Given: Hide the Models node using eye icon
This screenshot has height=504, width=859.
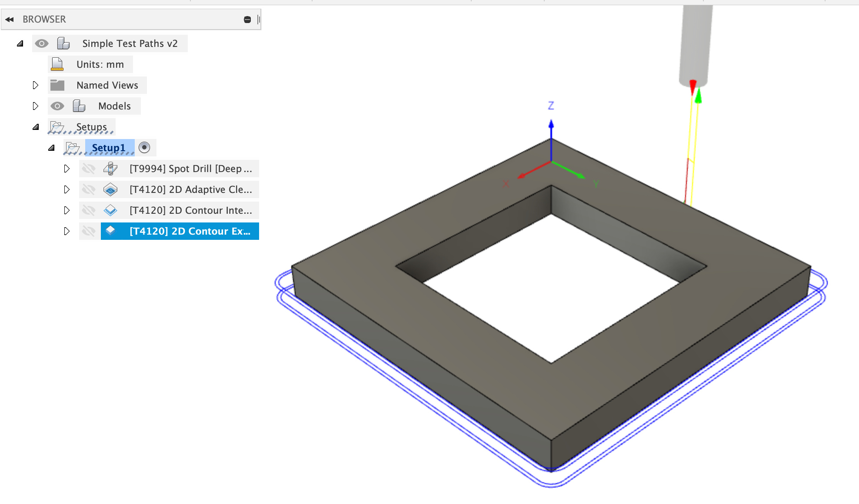Looking at the screenshot, I should [x=57, y=106].
